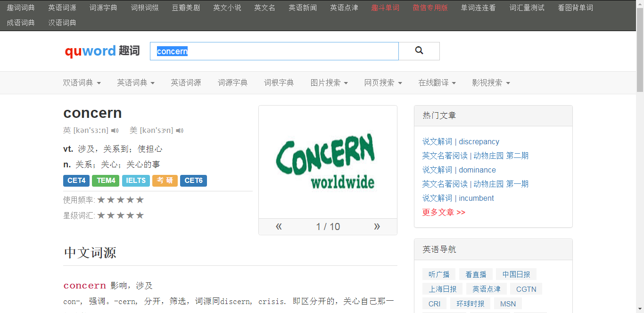
Task: Open 英文小说 in top bar
Action: click(227, 8)
